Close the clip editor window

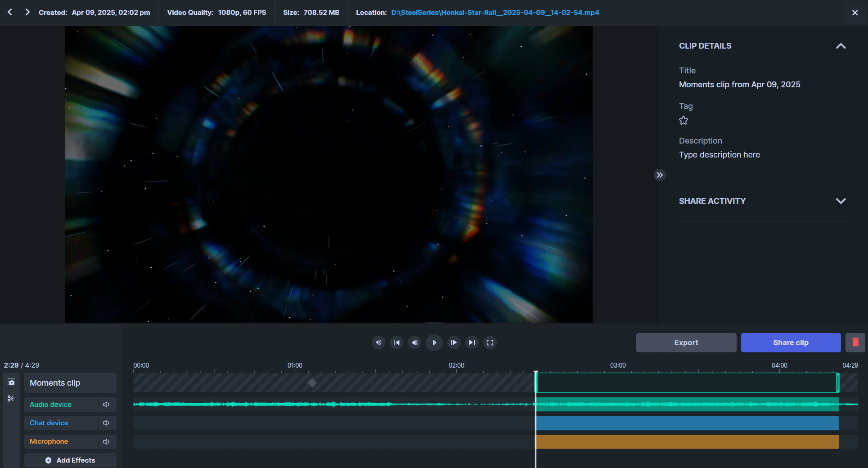(x=855, y=13)
